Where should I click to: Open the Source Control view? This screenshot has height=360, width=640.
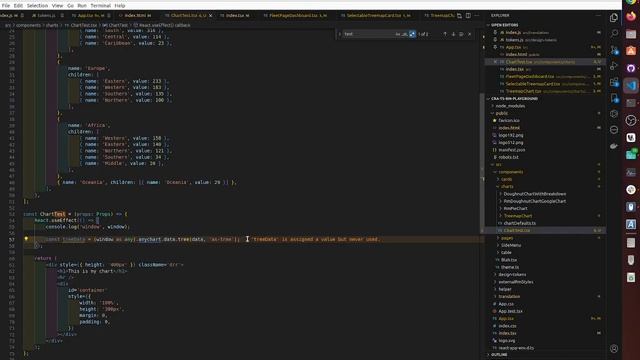click(x=614, y=50)
